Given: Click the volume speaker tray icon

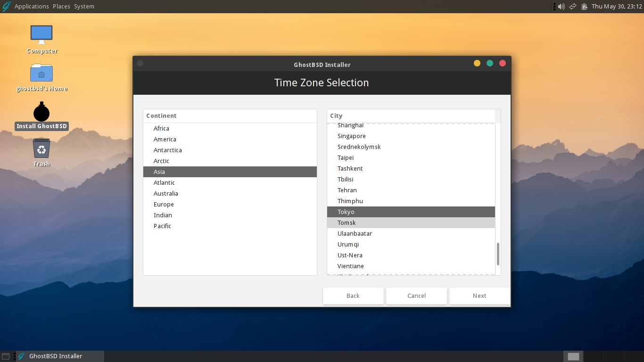Looking at the screenshot, I should tap(561, 7).
